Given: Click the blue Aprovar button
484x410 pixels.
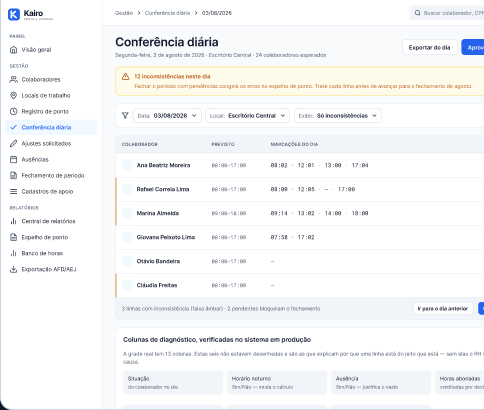Looking at the screenshot, I should [473, 47].
